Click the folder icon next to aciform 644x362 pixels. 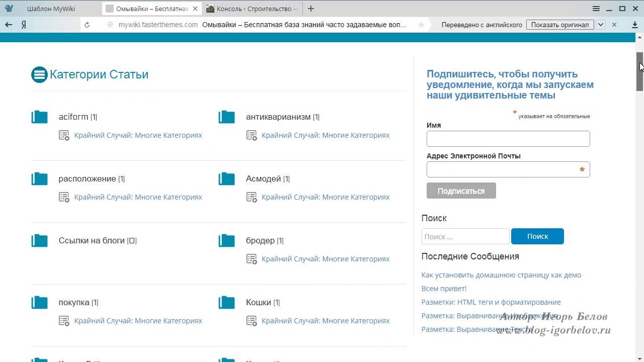[x=39, y=117]
